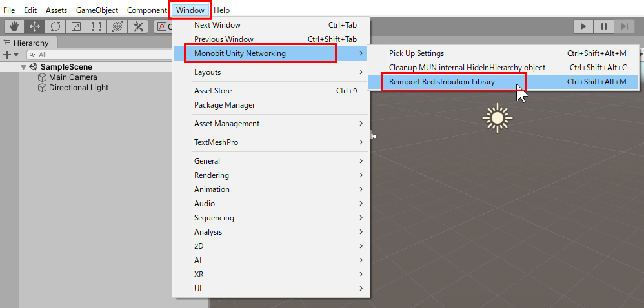Select the Transform tool icon
This screenshot has height=308, width=644.
click(x=117, y=26)
